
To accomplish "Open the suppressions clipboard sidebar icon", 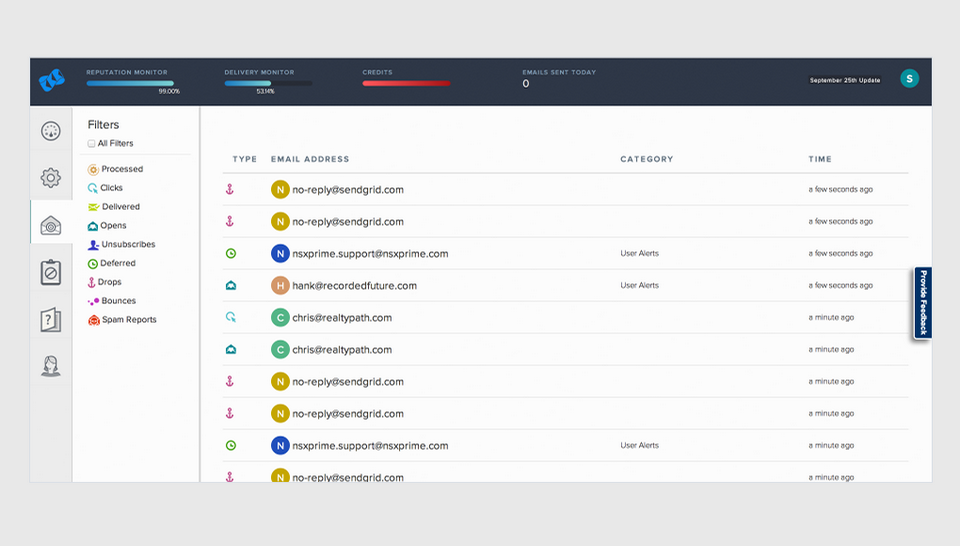I will (51, 272).
